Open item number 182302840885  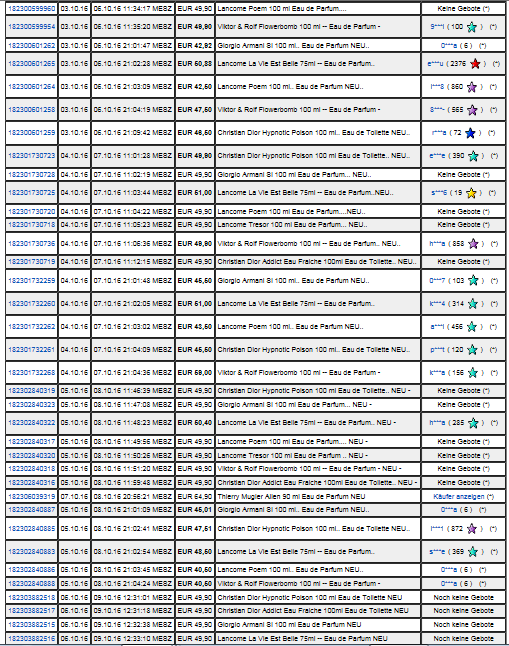coord(32,529)
